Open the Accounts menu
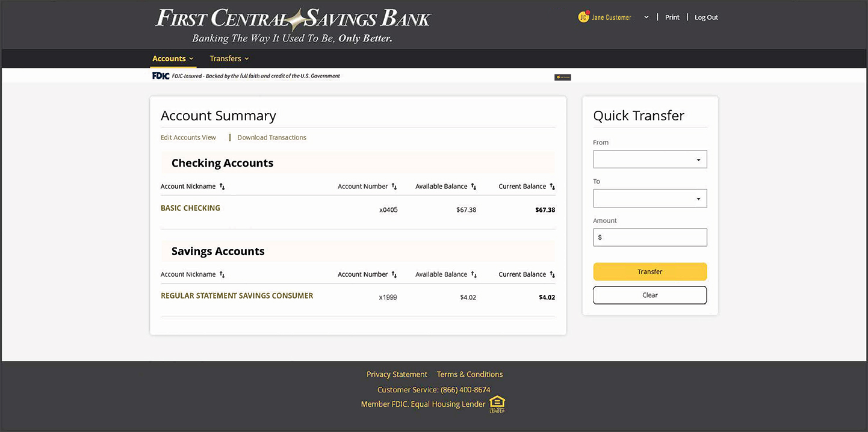Screen dimensions: 868x432 (x=173, y=58)
